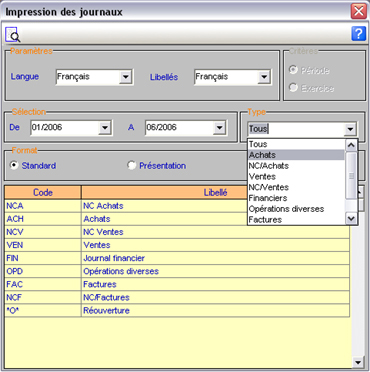Screen dimensions: 370x372
Task: Select the Période criteria radio button
Action: [293, 70]
